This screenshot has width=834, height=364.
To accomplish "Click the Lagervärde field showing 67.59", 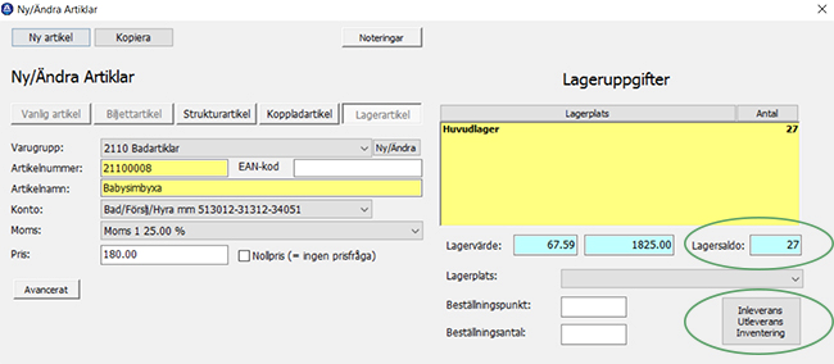I will [546, 246].
